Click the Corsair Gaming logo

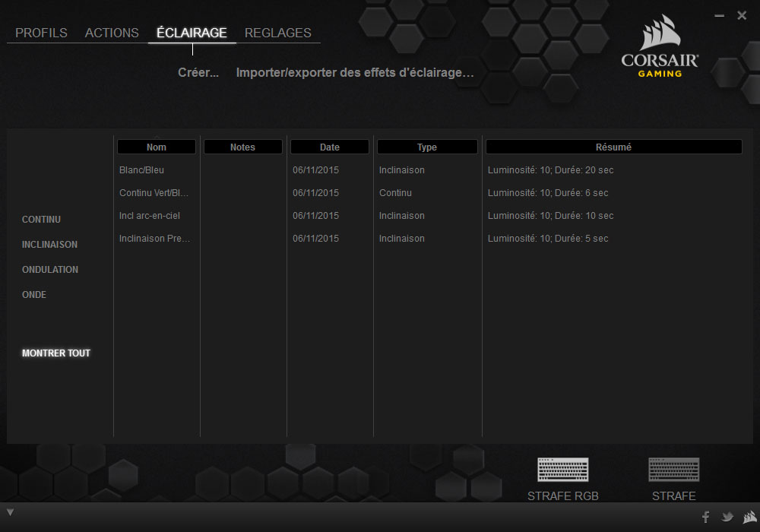click(x=659, y=47)
